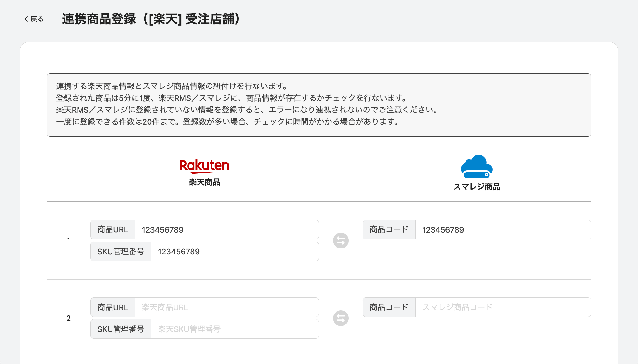Click empty 楽天商品URL field in row 2

tap(226, 307)
